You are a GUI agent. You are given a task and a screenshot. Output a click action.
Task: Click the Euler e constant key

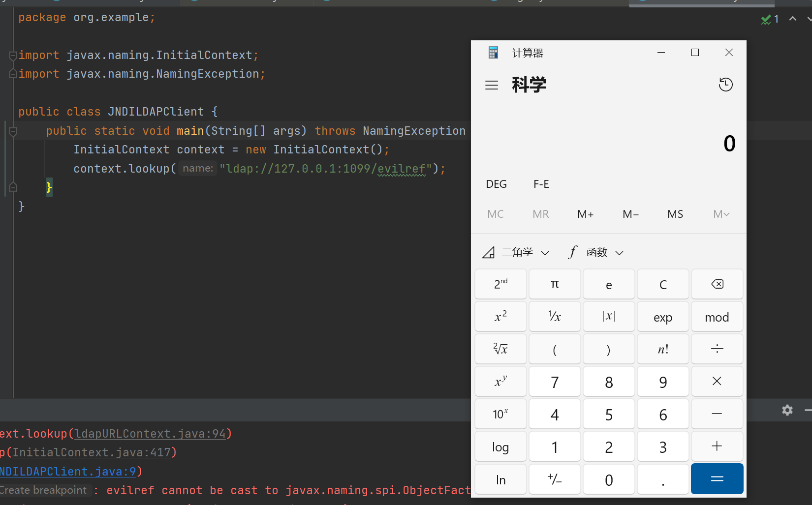pos(609,284)
